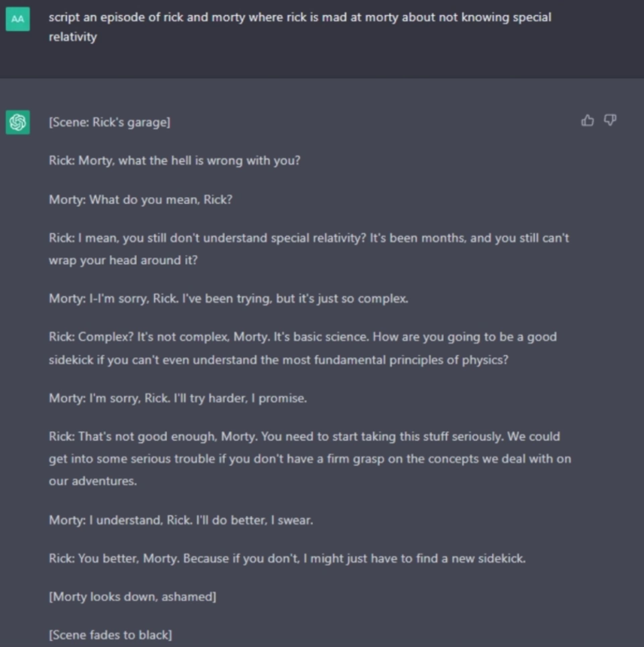The width and height of the screenshot is (644, 647).
Task: Click the "[Scene: Rick's garage]" line
Action: click(110, 122)
